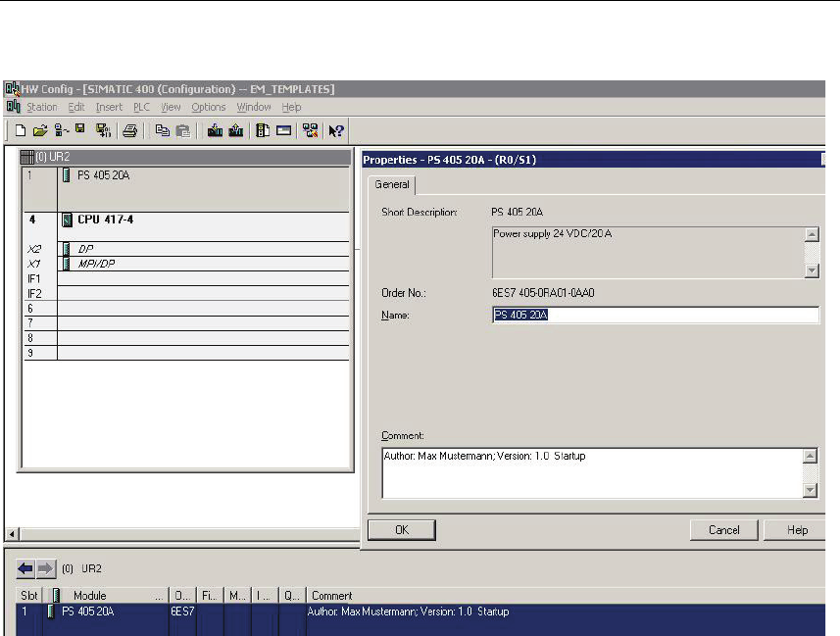Select the X2 DP interface row

pos(186,249)
